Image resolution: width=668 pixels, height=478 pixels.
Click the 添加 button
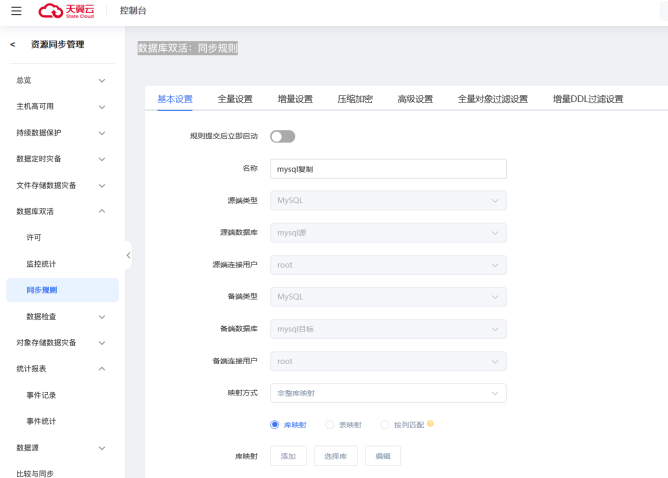coord(288,456)
